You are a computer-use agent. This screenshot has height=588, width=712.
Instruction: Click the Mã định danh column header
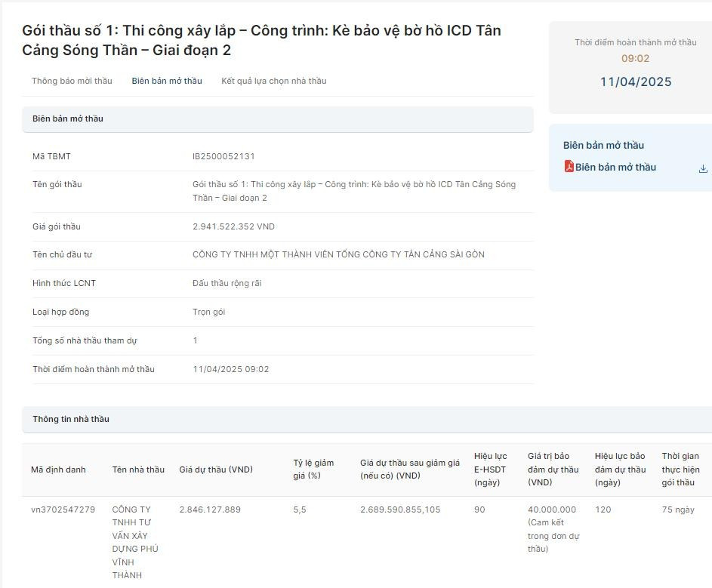tap(58, 469)
